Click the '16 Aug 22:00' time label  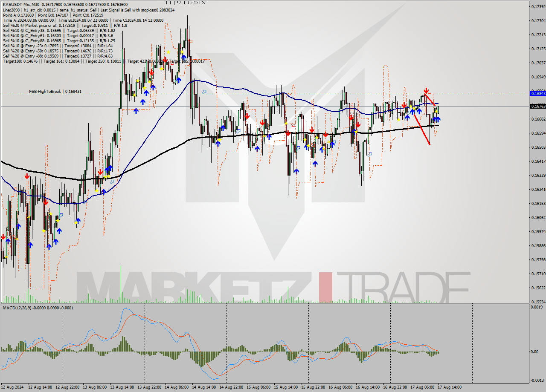[395, 387]
